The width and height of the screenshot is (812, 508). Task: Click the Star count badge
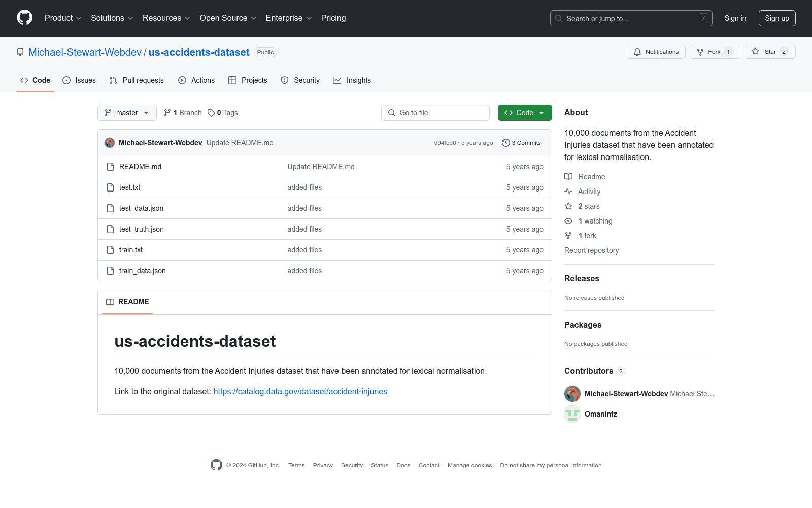click(784, 52)
